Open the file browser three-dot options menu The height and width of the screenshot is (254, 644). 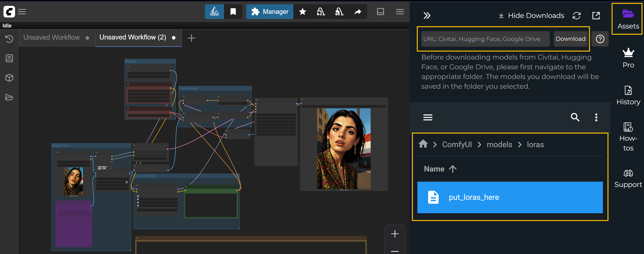pyautogui.click(x=596, y=117)
